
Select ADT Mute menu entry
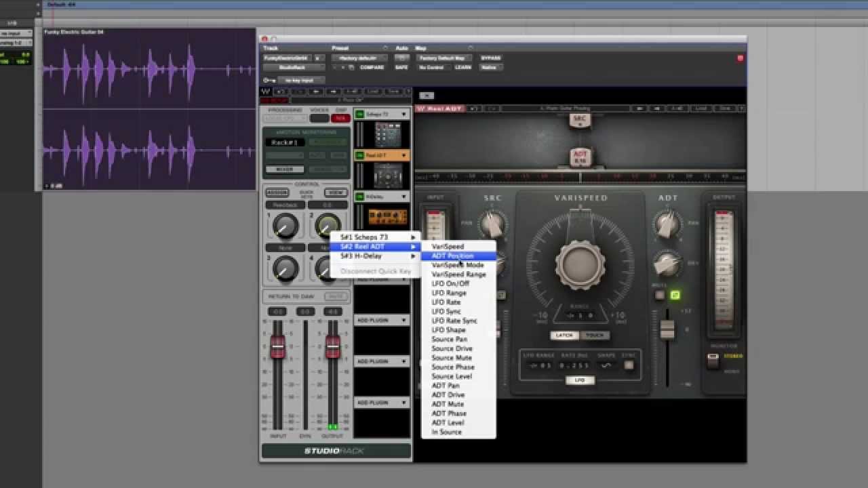(x=458, y=404)
